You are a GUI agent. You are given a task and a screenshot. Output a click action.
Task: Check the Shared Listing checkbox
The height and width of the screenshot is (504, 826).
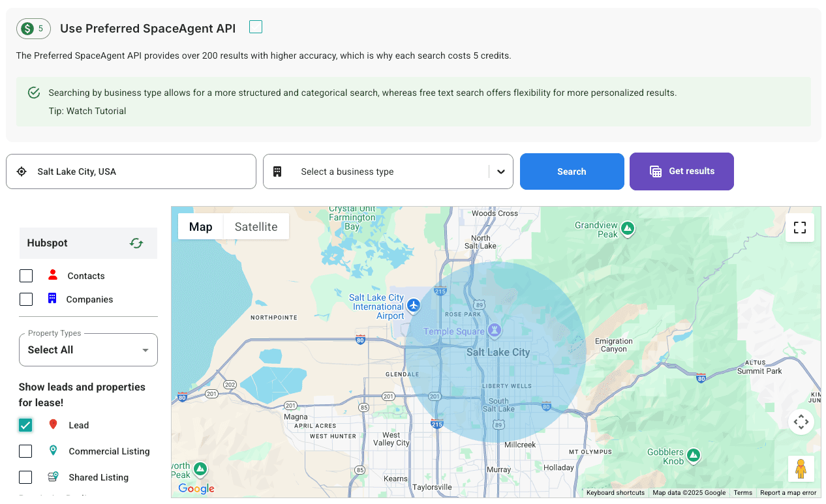(x=25, y=477)
